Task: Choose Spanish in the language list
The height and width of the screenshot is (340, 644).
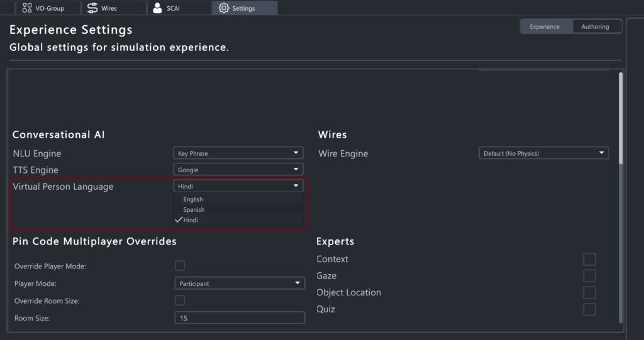Action: (x=194, y=210)
